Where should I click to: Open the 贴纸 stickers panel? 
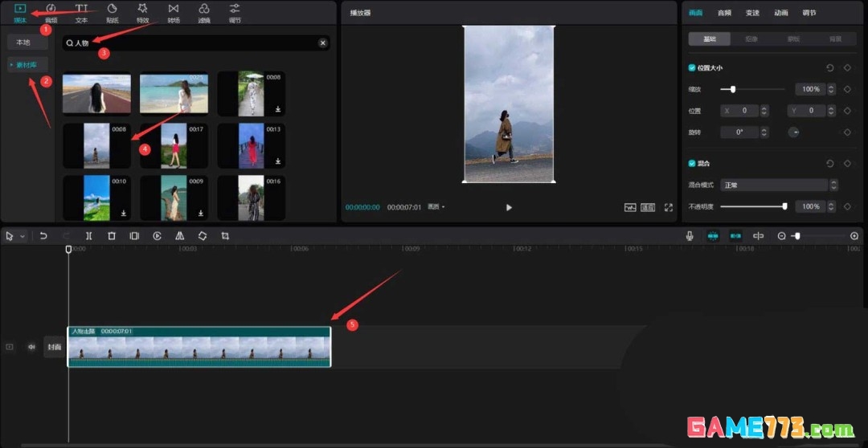112,12
